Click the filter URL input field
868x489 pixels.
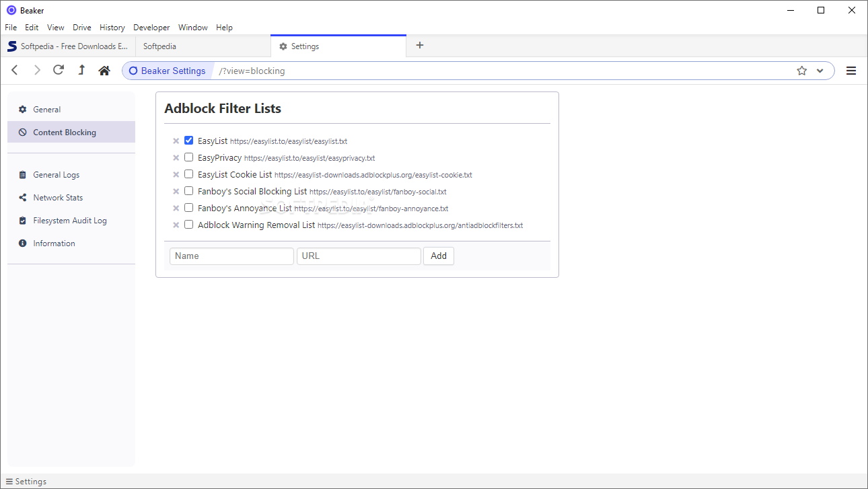coord(359,256)
